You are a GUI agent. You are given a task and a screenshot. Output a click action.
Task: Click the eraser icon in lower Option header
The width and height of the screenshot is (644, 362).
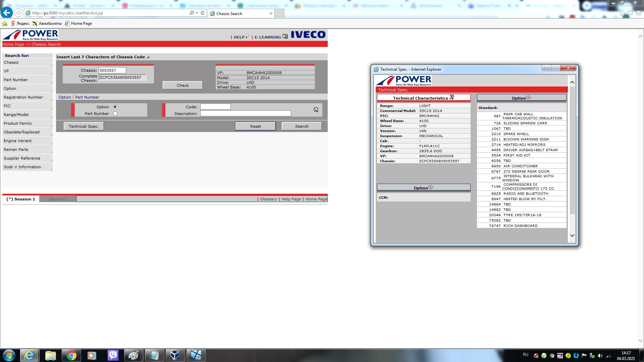[431, 187]
